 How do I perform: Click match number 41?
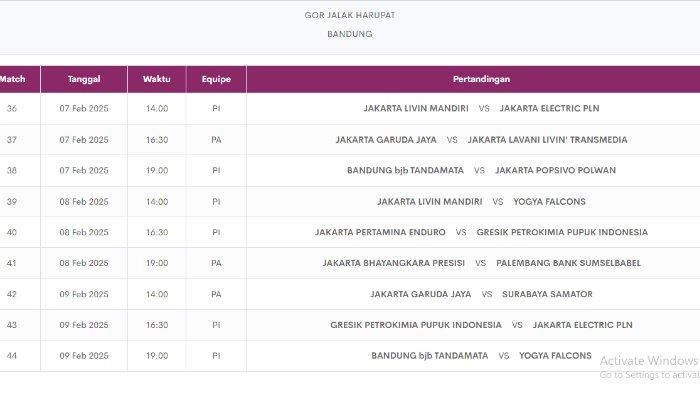(x=12, y=263)
